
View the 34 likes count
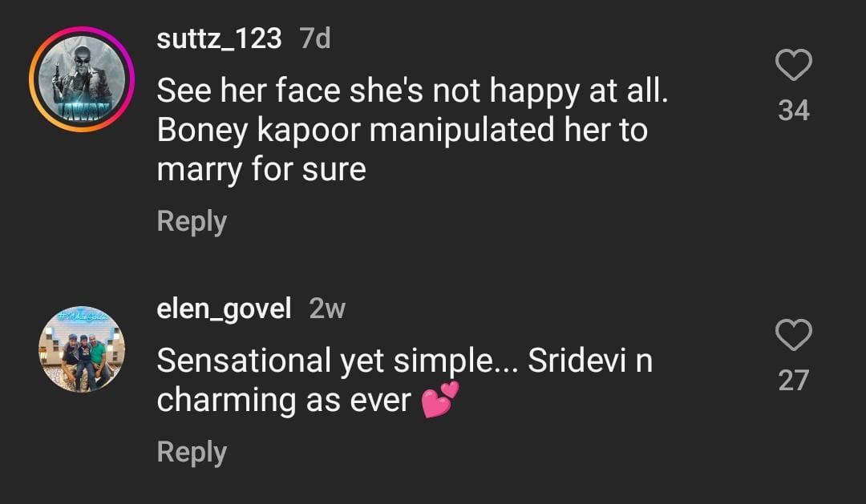794,110
